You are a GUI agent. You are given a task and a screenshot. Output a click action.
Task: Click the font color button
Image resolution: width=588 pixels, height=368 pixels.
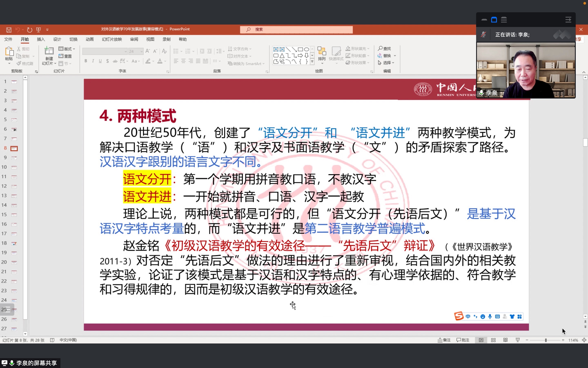coord(160,61)
